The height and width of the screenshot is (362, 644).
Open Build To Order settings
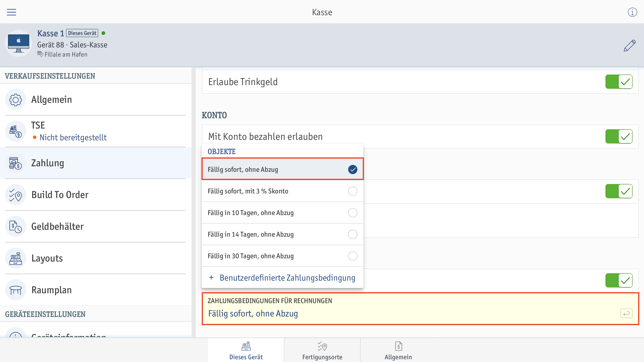pyautogui.click(x=96, y=195)
